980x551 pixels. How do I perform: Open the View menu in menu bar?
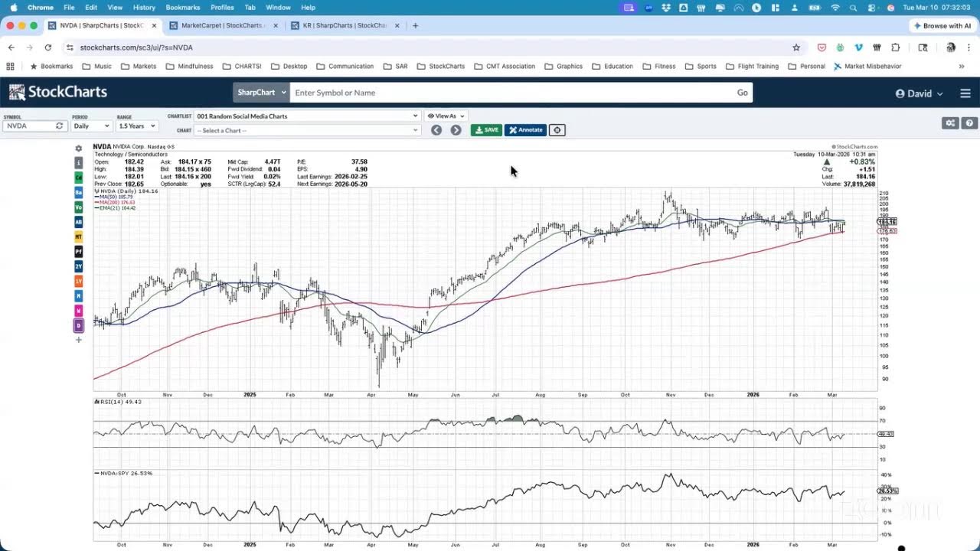tap(115, 8)
